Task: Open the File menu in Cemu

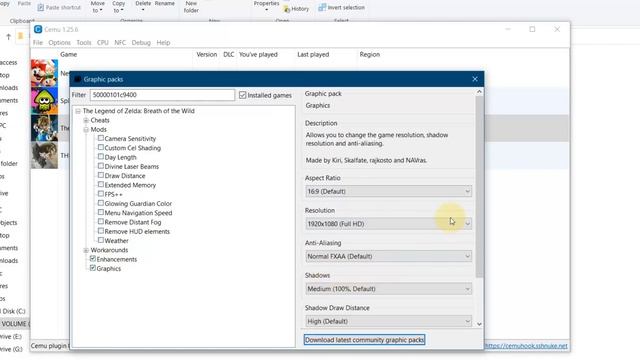Action: [x=38, y=42]
